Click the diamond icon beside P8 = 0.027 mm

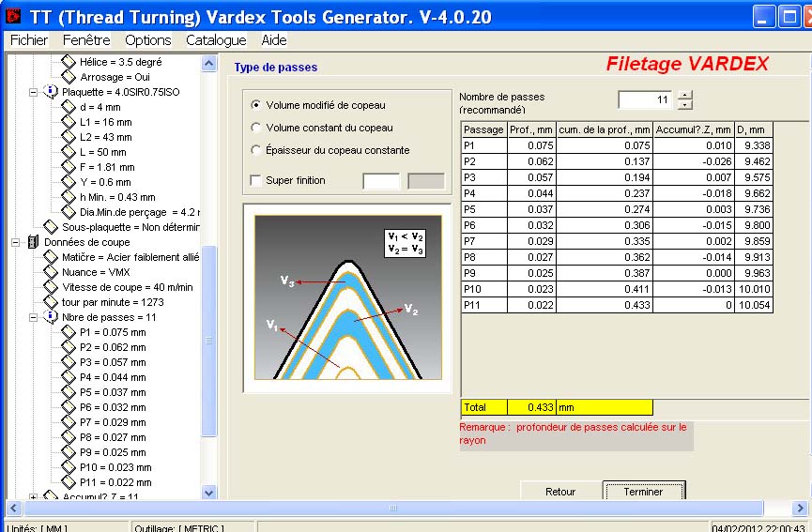click(69, 437)
